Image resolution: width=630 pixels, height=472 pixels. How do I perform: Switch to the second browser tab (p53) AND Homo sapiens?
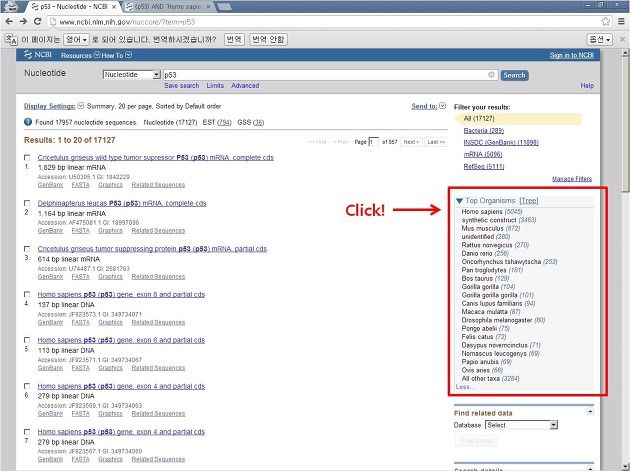point(169,7)
